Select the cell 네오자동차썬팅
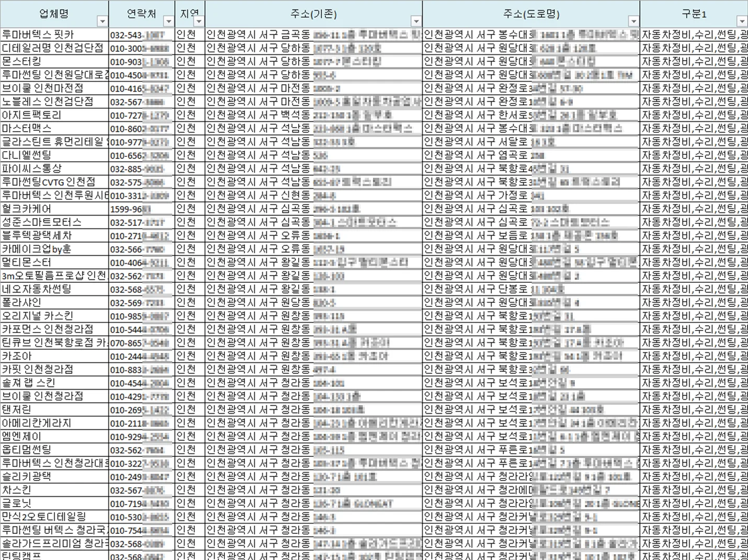This screenshot has width=748, height=560. (54, 289)
